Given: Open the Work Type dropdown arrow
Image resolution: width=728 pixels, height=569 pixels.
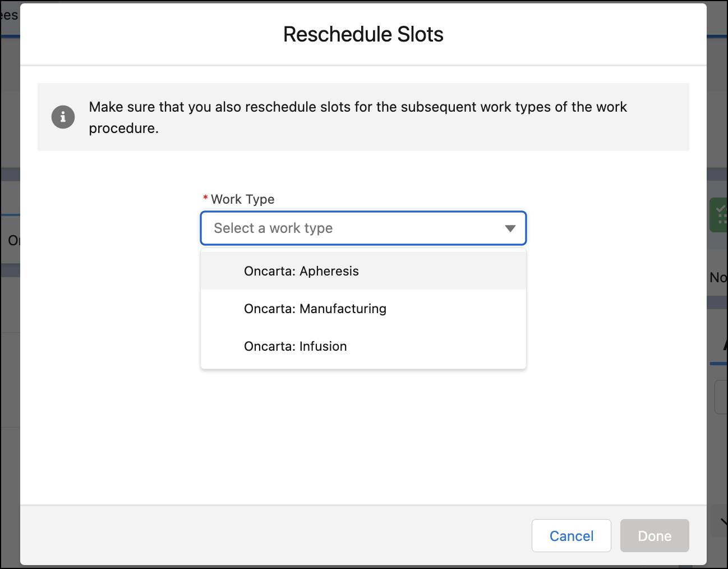Looking at the screenshot, I should click(x=510, y=228).
